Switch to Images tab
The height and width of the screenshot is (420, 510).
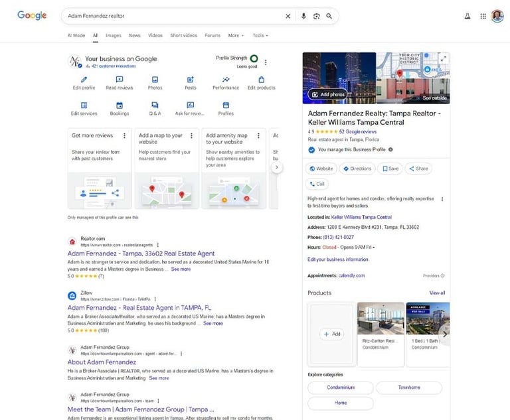[114, 35]
